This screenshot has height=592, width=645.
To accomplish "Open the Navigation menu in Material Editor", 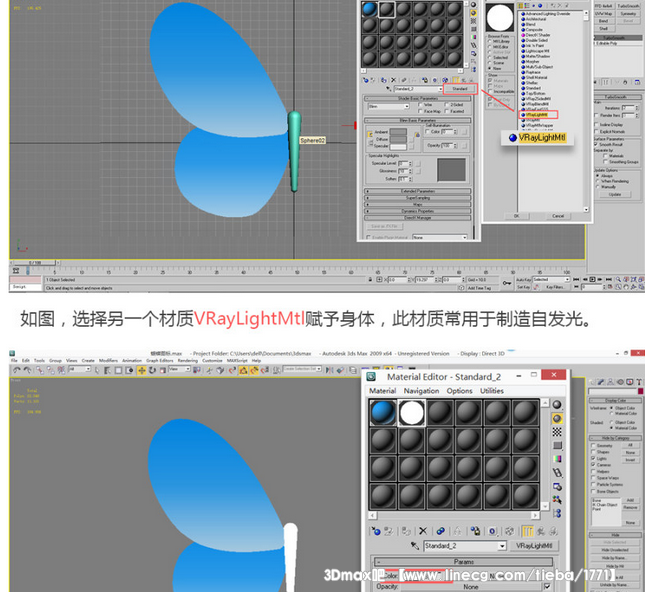I will [421, 391].
